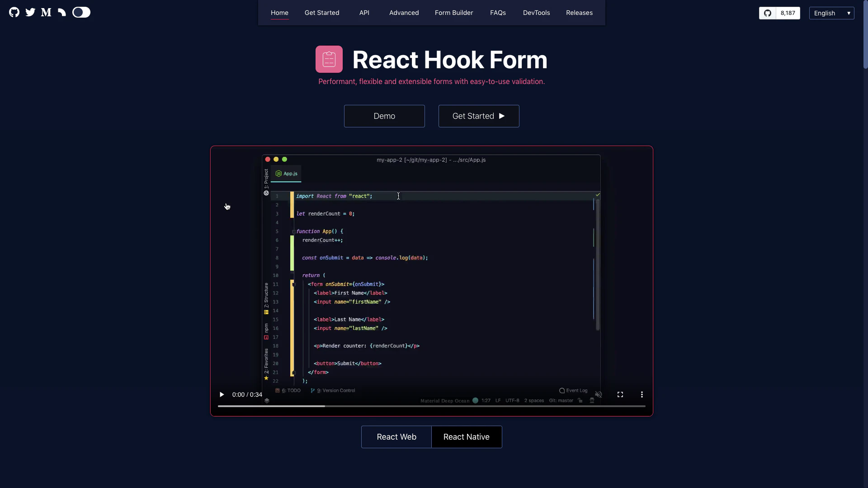
Task: Click the GitHub octocat on the star badge
Action: [x=767, y=13]
